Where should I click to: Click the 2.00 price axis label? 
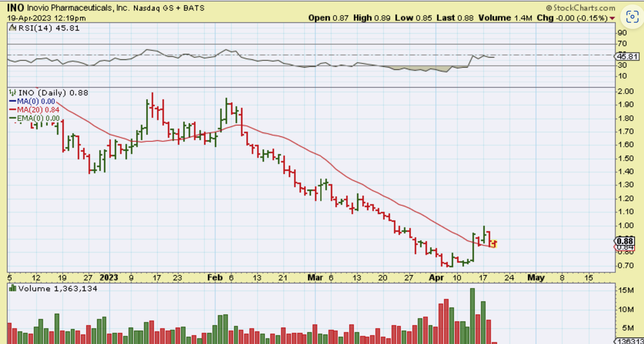(x=625, y=92)
